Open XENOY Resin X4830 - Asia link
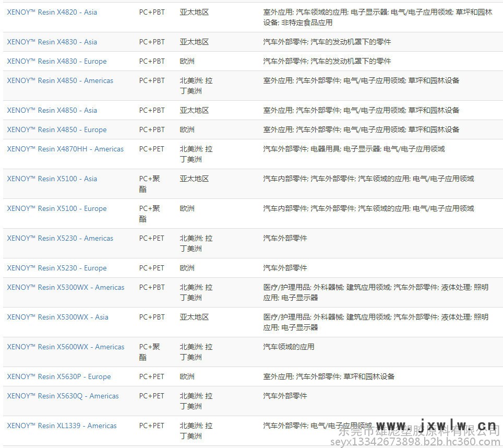The height and width of the screenshot is (448, 503). tap(52, 42)
